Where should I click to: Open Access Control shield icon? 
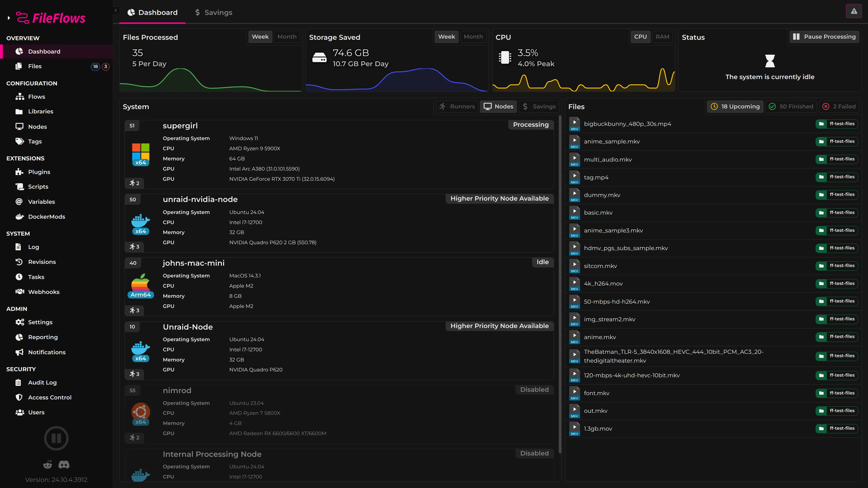point(19,397)
